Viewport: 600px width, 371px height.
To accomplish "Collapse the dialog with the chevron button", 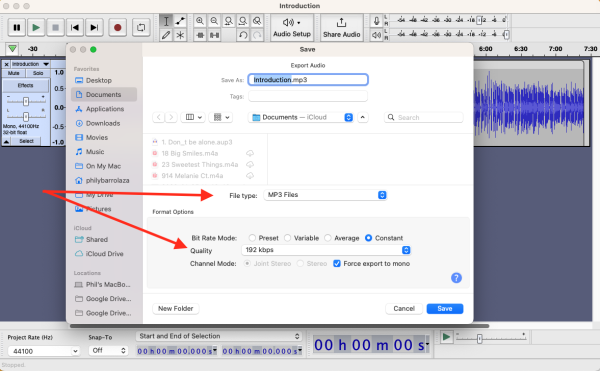I will 363,117.
